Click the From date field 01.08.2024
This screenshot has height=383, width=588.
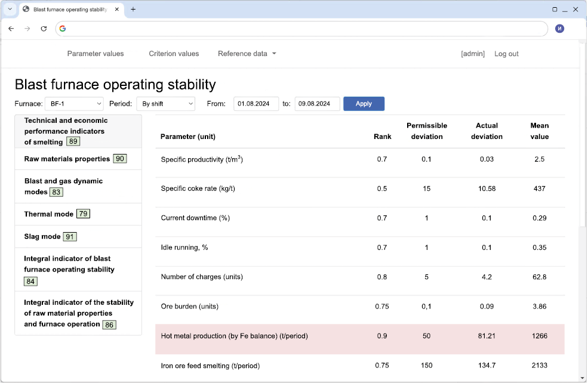(255, 104)
